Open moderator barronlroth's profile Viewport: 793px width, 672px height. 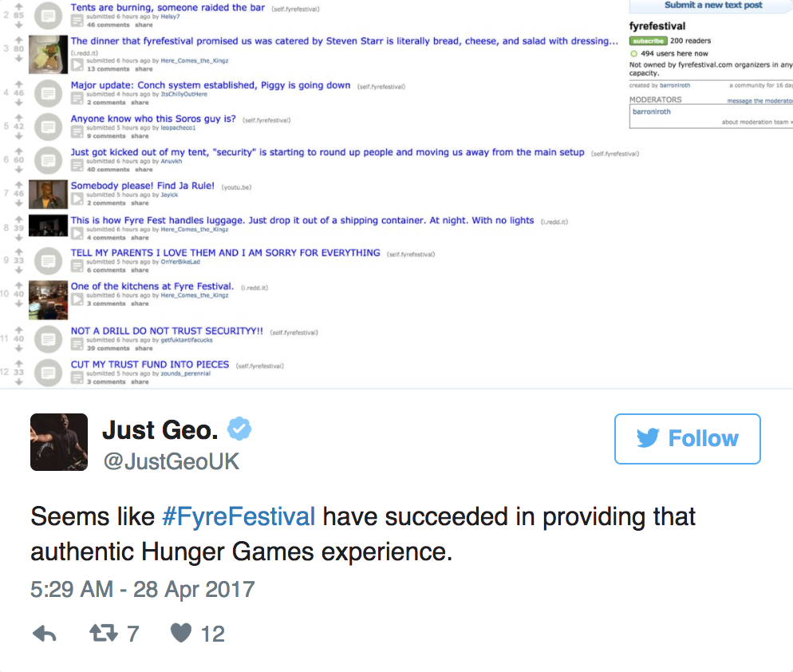pos(652,112)
